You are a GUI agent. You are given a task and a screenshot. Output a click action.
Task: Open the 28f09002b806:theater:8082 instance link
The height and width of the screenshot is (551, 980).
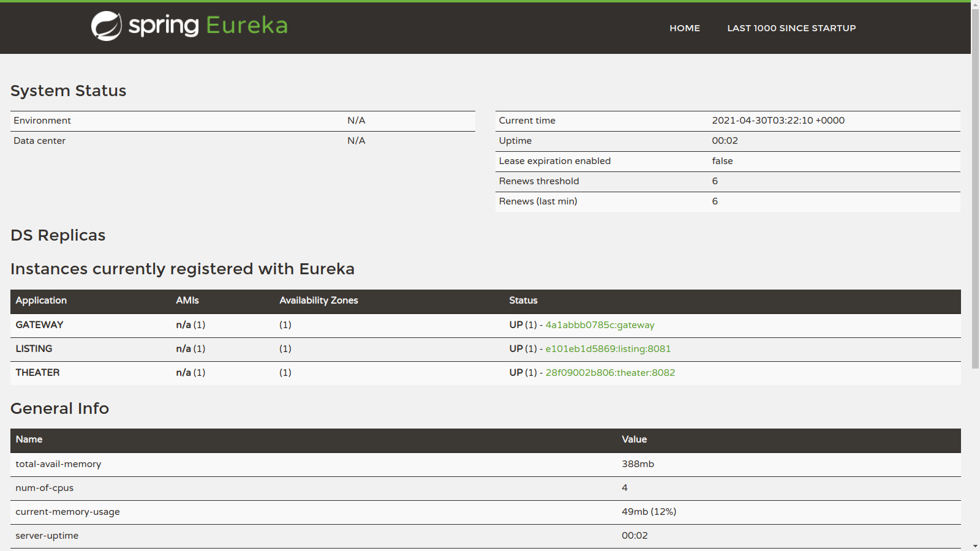[x=610, y=373]
